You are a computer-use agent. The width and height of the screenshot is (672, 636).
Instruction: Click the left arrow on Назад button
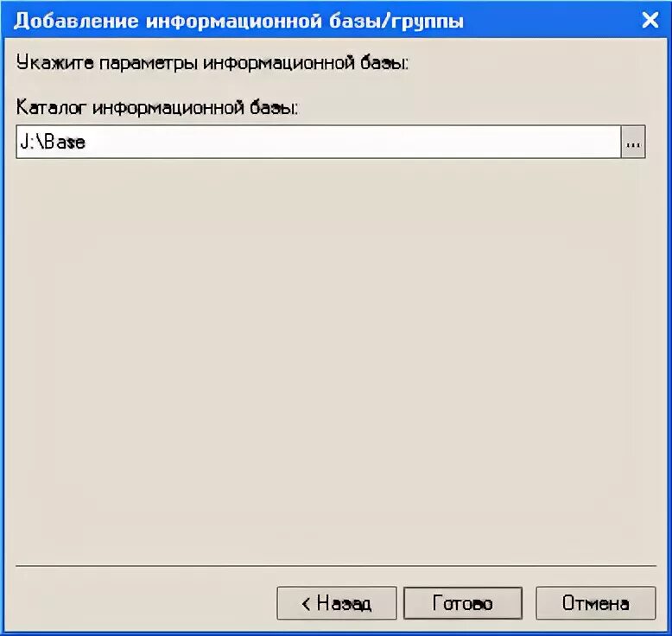306,604
